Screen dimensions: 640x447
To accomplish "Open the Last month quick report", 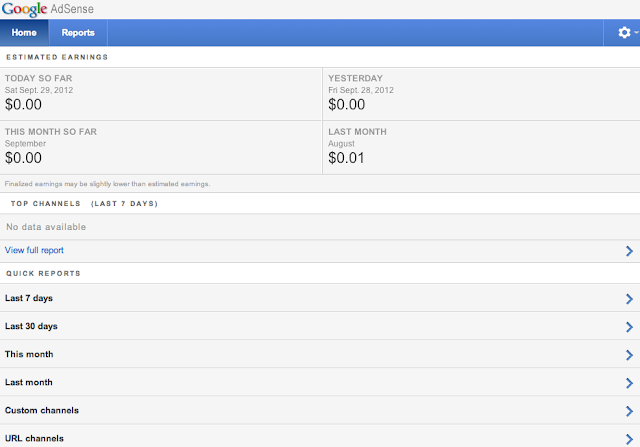I will point(29,382).
